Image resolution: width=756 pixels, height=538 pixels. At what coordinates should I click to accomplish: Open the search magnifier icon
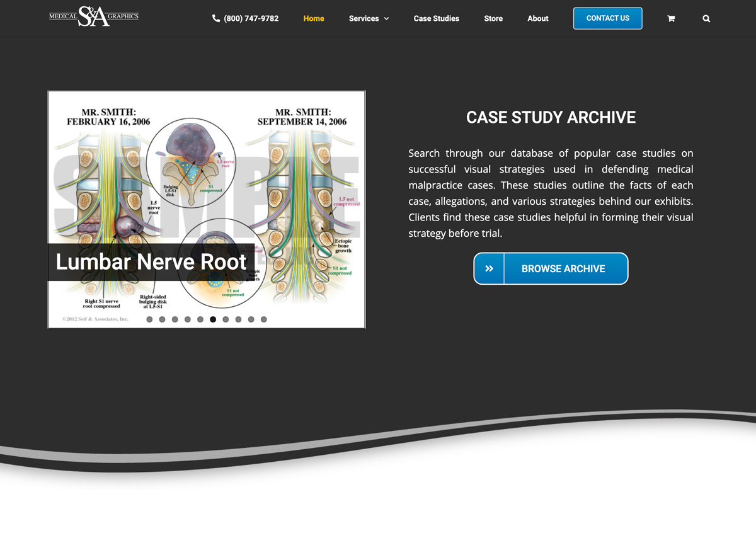[706, 19]
